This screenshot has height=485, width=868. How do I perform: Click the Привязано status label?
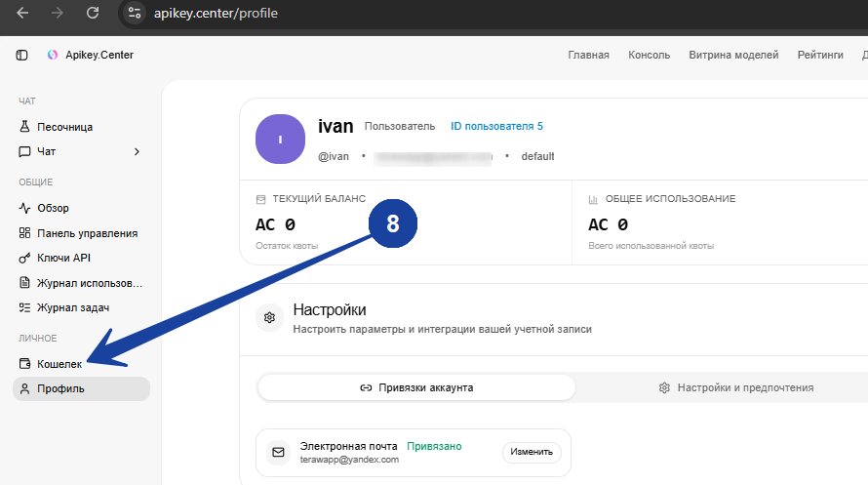(434, 446)
